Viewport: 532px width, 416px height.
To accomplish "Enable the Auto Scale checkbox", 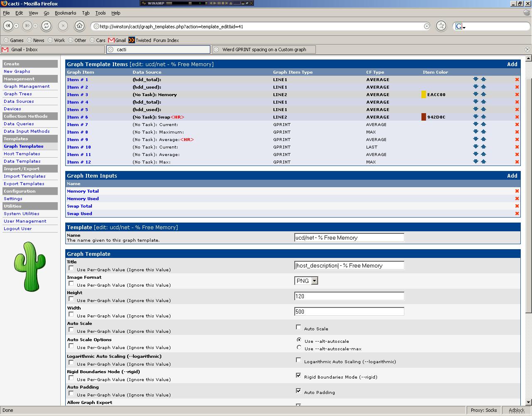I will click(298, 327).
